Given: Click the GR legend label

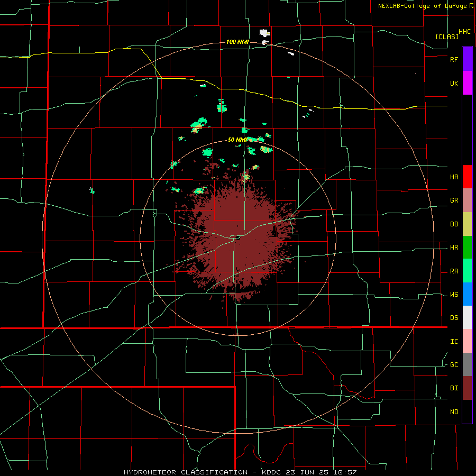Looking at the screenshot, I should 454,200.
